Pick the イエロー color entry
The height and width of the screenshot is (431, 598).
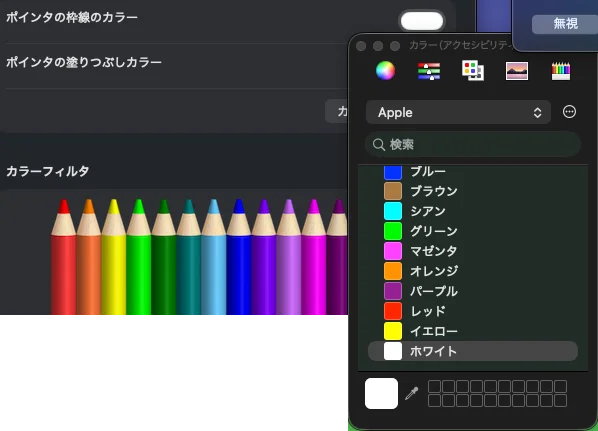[473, 331]
